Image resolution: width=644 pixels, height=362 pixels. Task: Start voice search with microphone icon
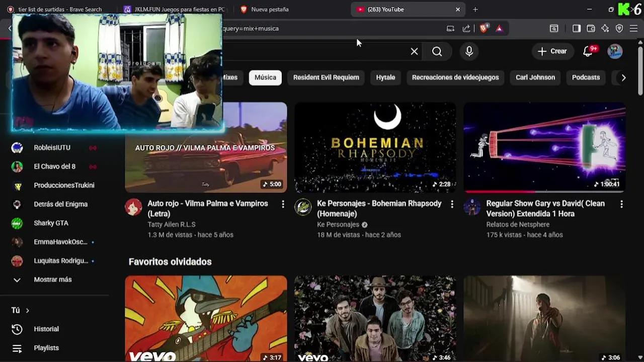click(x=469, y=51)
